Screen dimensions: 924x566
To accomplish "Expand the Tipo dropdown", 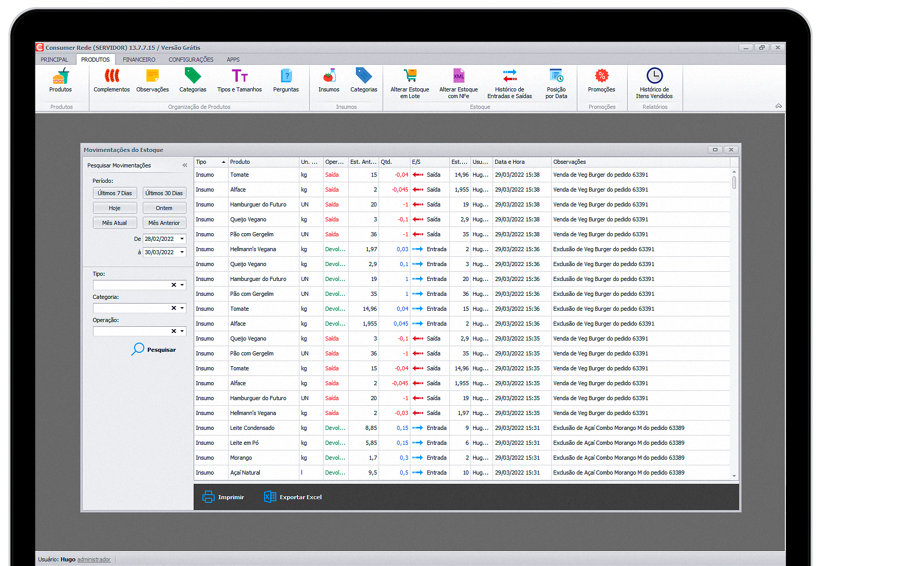I will coord(182,285).
